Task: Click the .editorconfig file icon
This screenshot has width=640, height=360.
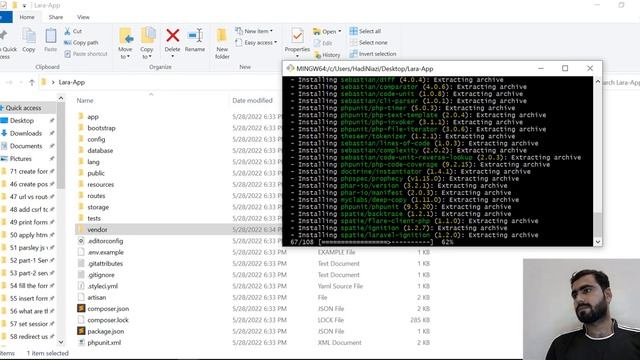Action: 81,241
